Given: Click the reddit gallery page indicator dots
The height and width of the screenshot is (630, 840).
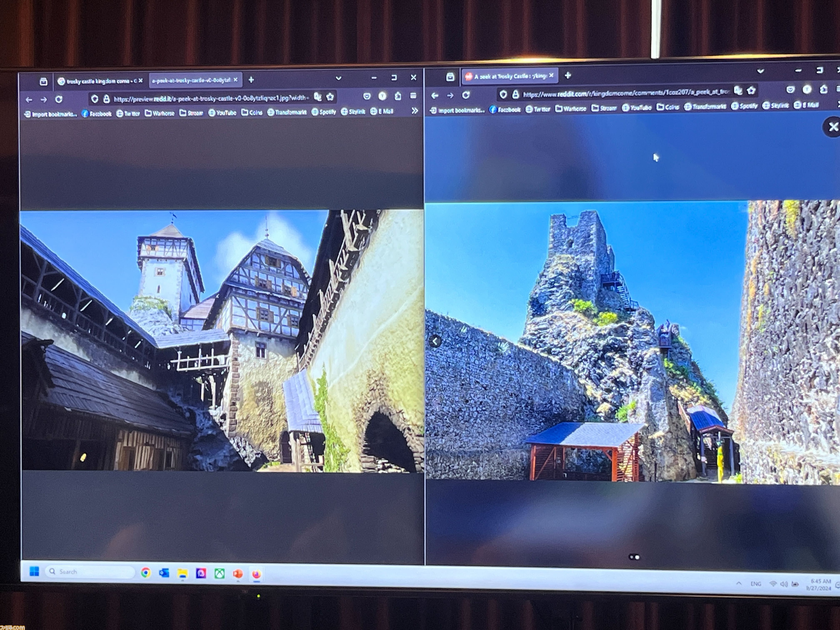Looking at the screenshot, I should pos(634,557).
